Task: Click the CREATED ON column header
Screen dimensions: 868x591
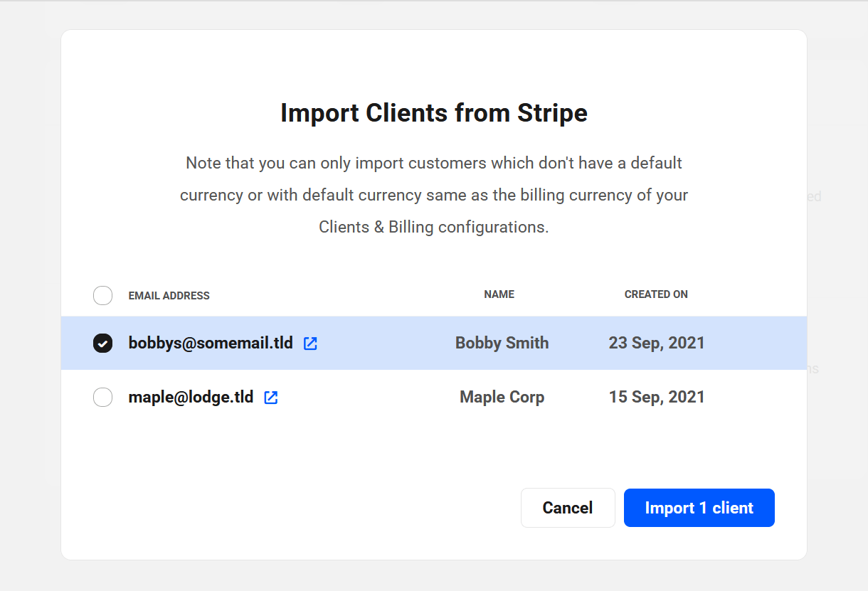Action: tap(656, 294)
